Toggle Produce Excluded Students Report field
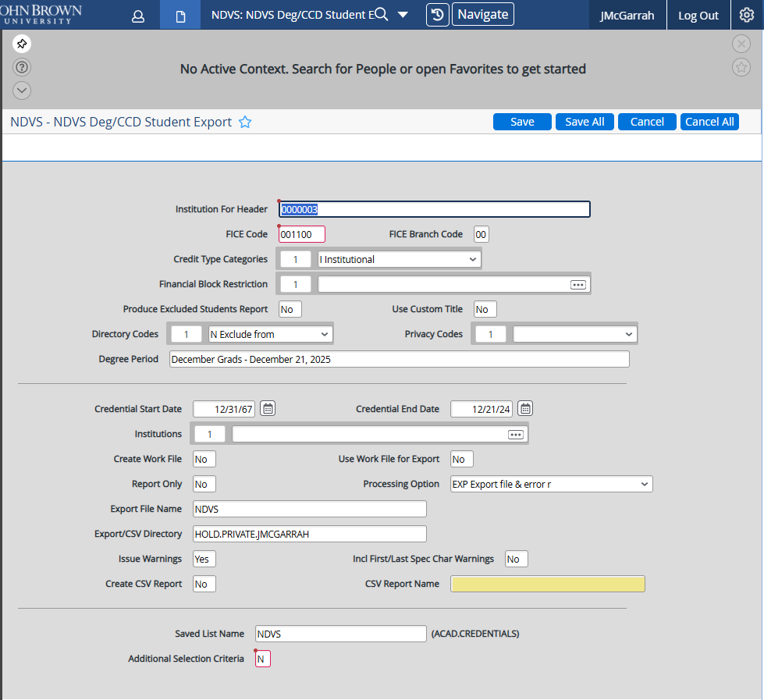Screen dimensions: 764x700 click(x=290, y=309)
